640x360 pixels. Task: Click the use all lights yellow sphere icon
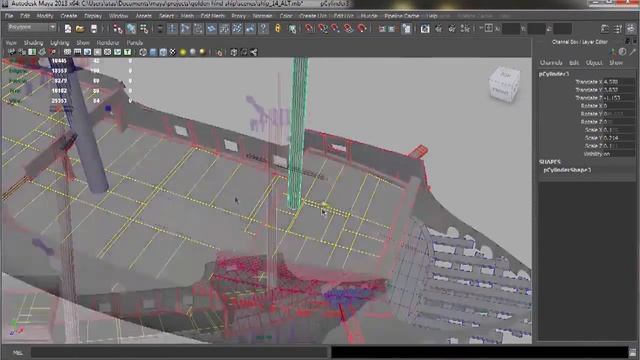click(183, 52)
